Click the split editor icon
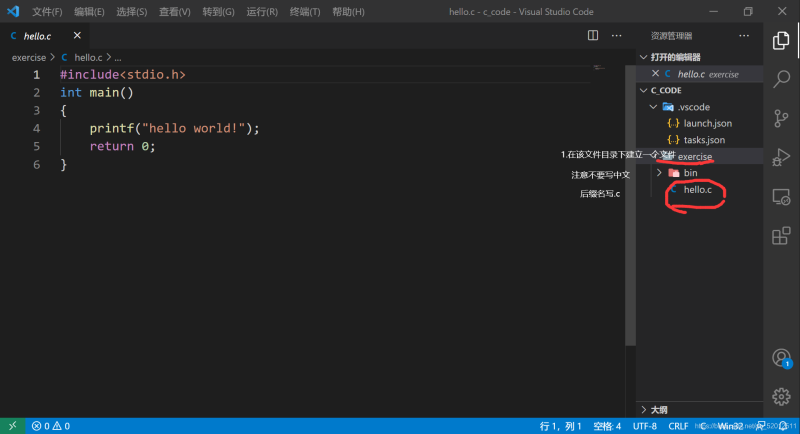The image size is (800, 434). click(x=593, y=36)
